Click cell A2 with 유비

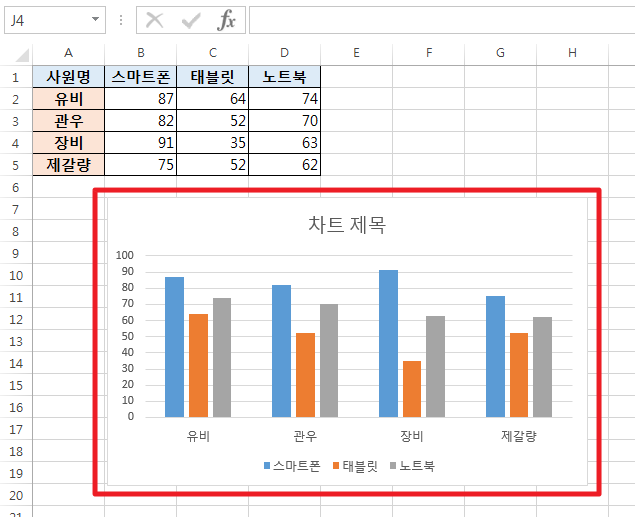click(x=68, y=99)
